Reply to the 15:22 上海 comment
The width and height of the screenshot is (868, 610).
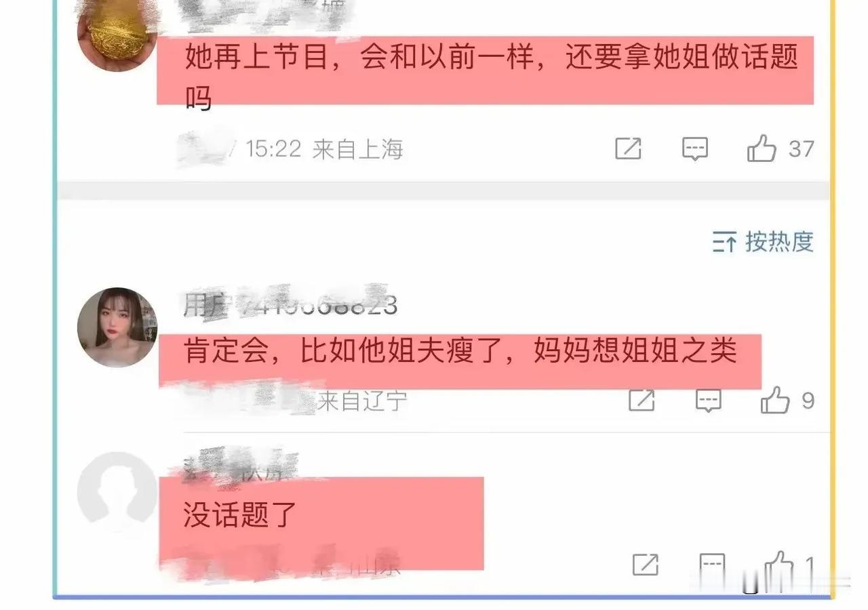coord(694,148)
